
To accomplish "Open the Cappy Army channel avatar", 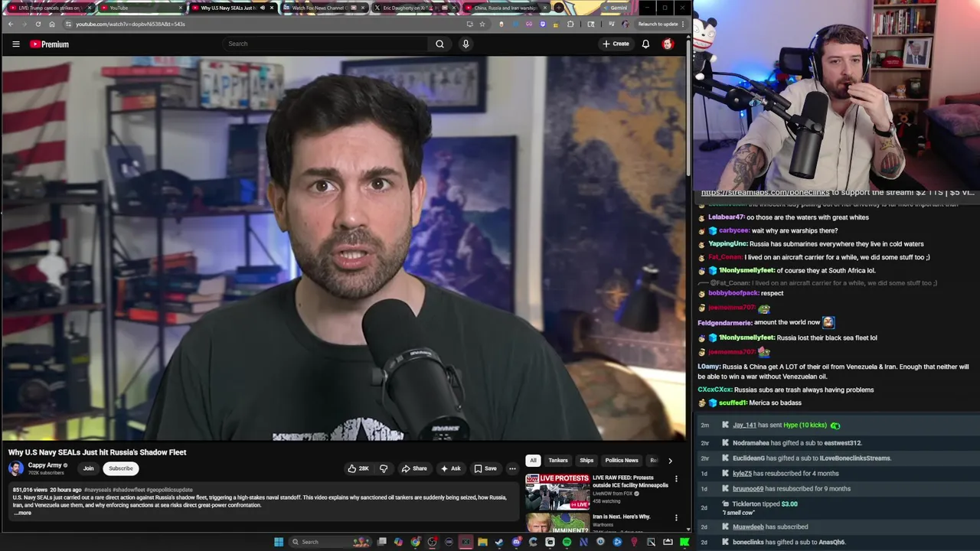I will tap(15, 468).
